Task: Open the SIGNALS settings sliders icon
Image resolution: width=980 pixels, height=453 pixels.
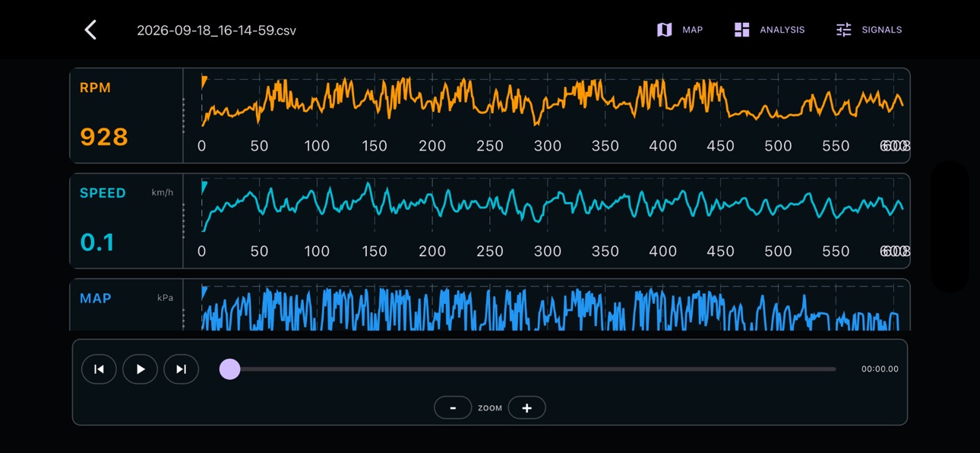Action: click(x=844, y=30)
